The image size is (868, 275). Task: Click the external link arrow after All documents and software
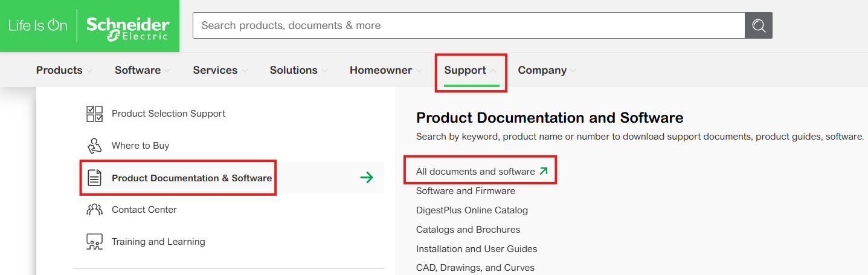pos(544,172)
